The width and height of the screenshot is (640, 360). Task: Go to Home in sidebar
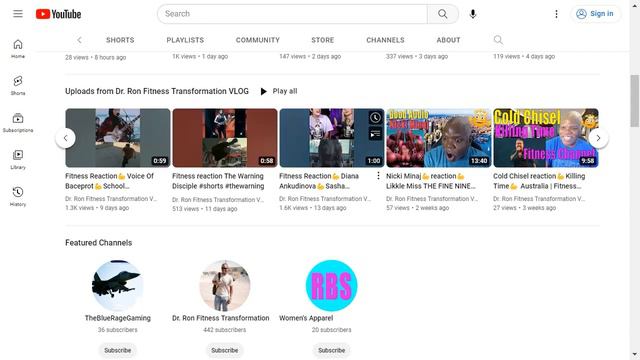click(x=18, y=49)
